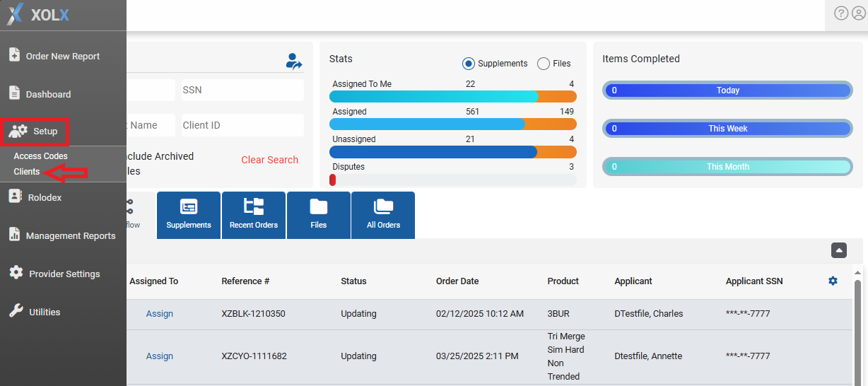Click the Today items completed bar
The image size is (868, 386).
(728, 90)
